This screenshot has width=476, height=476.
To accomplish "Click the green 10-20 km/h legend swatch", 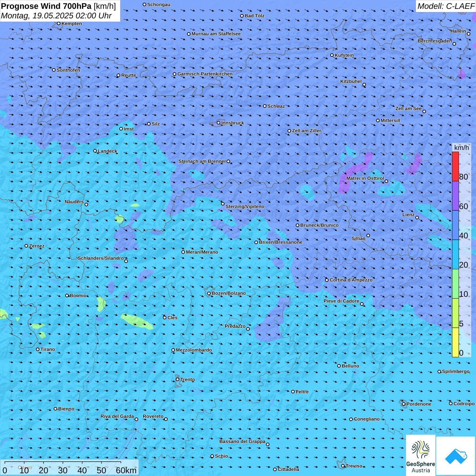I will 455,284.
